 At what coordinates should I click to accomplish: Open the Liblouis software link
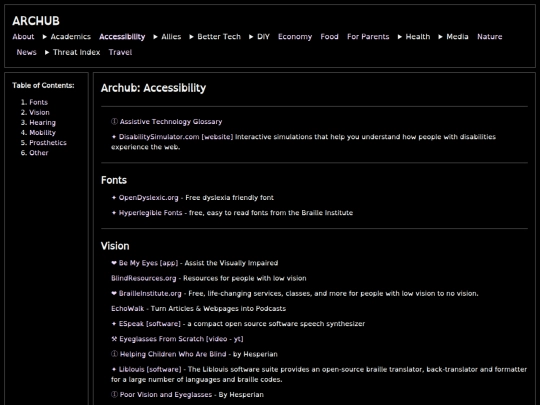point(150,370)
